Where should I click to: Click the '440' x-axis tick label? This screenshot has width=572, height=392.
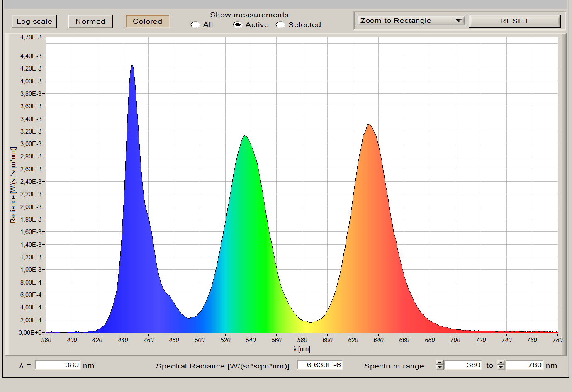click(x=123, y=340)
